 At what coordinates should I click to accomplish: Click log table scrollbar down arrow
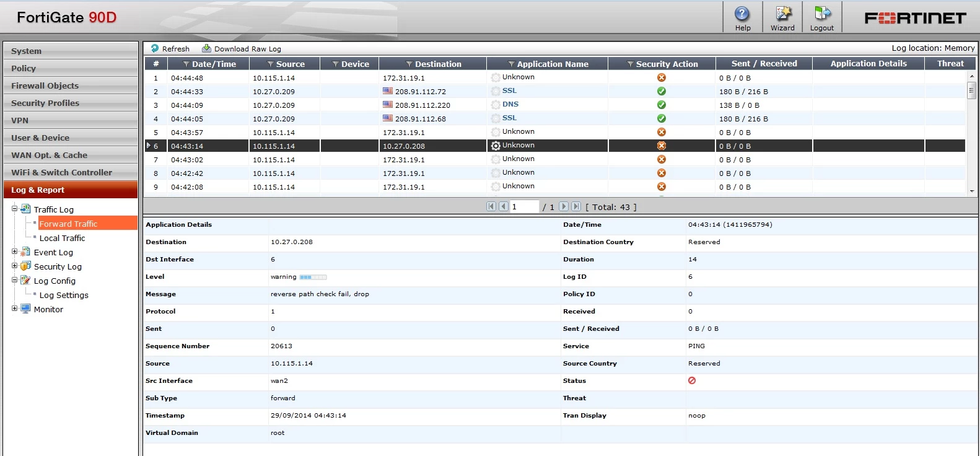pyautogui.click(x=971, y=191)
